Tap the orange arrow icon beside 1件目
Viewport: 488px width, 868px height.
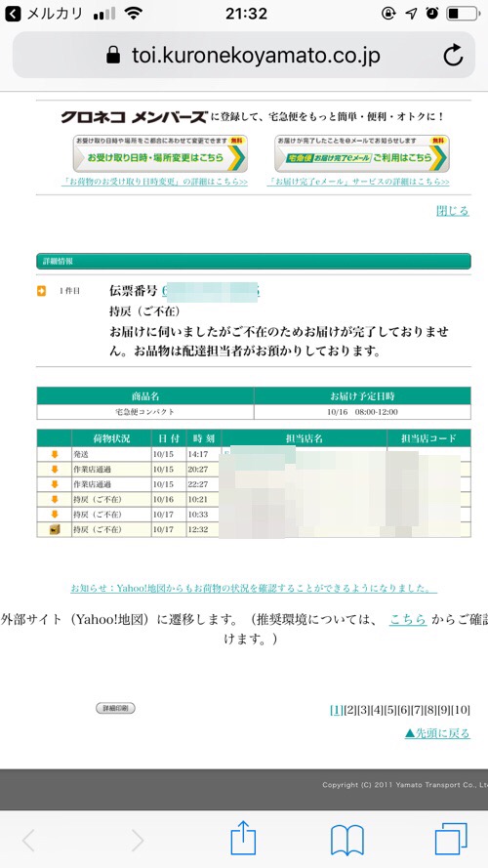(x=42, y=291)
